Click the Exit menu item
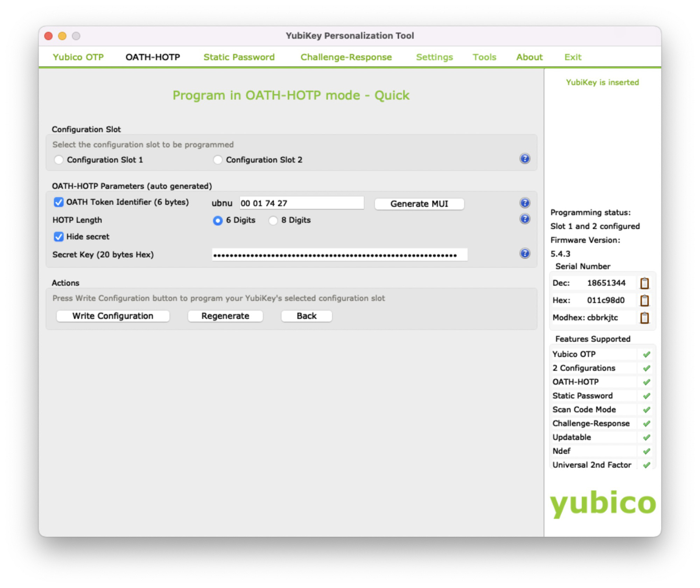700x588 pixels. pyautogui.click(x=573, y=57)
